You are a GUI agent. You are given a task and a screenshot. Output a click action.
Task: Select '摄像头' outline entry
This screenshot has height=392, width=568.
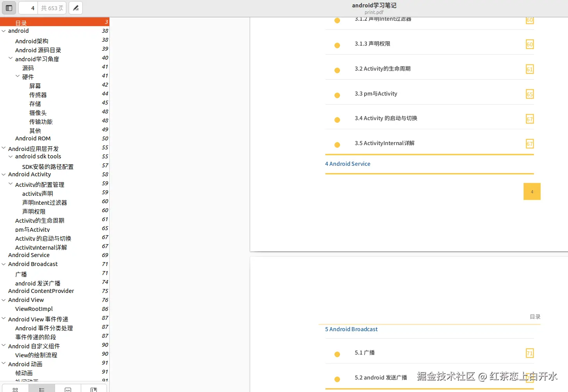click(38, 113)
